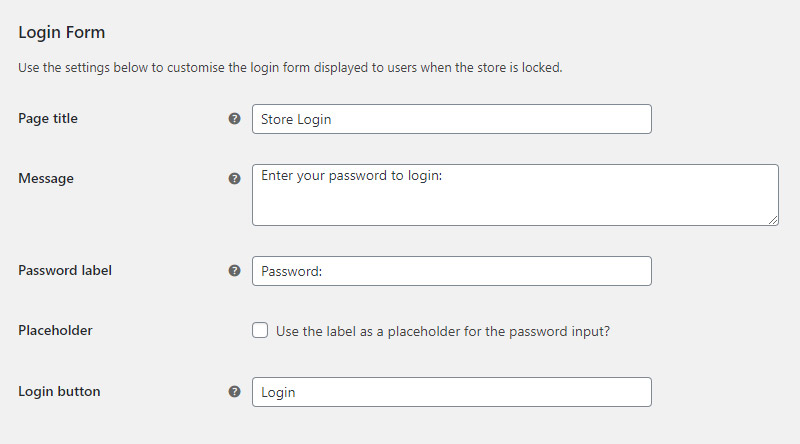Viewport: 800px width, 444px height.
Task: Click the 'Password label' row label
Action: click(x=65, y=270)
